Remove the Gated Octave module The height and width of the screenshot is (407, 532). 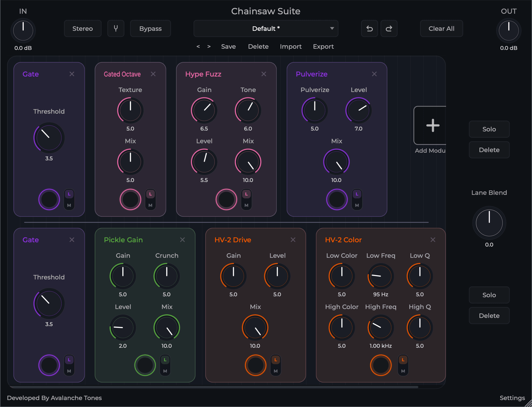click(x=153, y=74)
